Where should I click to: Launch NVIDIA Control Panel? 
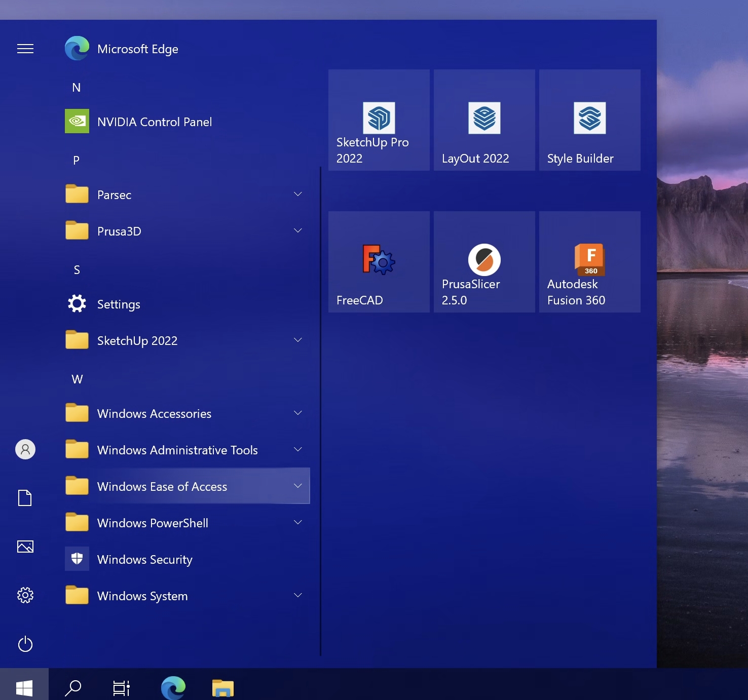[186, 122]
